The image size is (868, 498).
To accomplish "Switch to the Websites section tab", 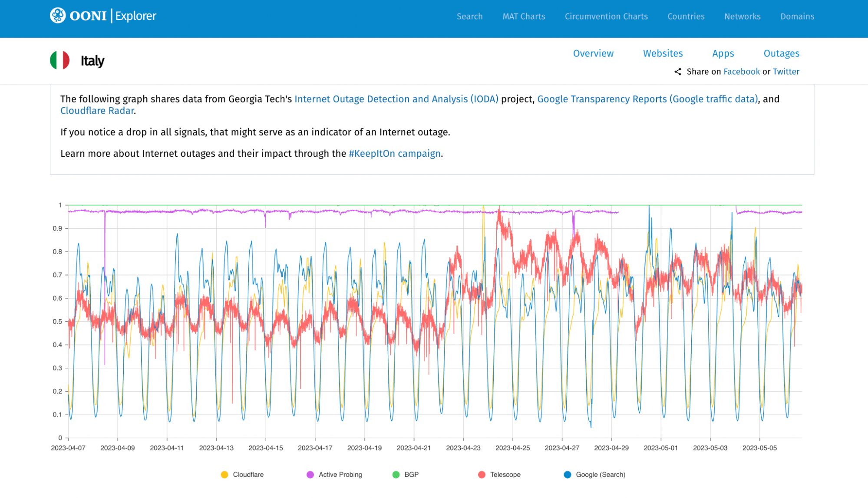I will click(663, 53).
